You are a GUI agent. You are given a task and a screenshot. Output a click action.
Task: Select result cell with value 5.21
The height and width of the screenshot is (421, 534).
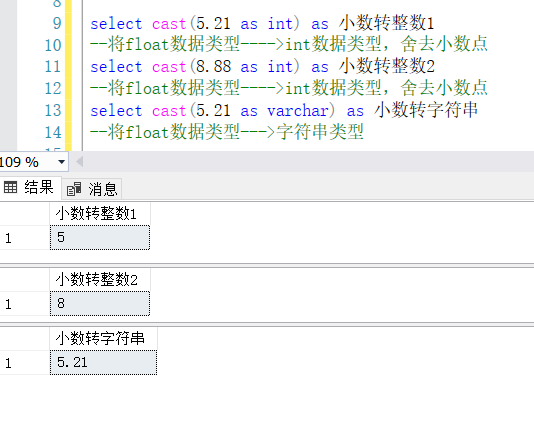coord(104,362)
